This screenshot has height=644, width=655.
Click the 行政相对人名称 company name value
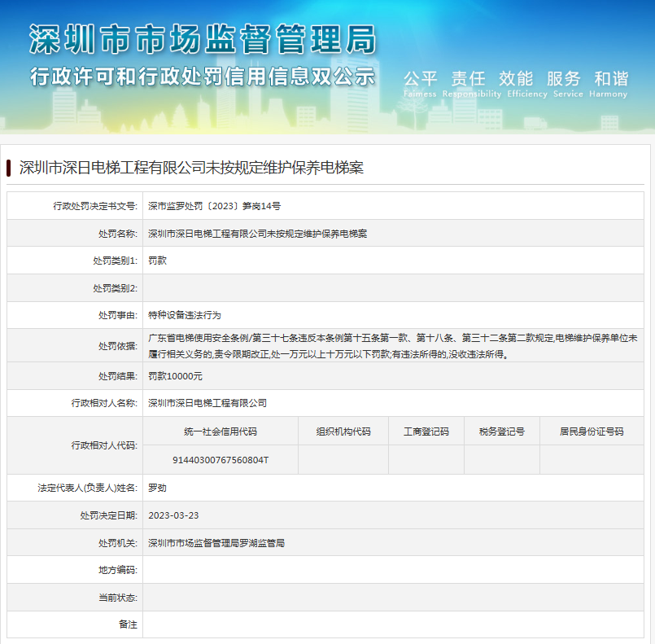pos(207,403)
